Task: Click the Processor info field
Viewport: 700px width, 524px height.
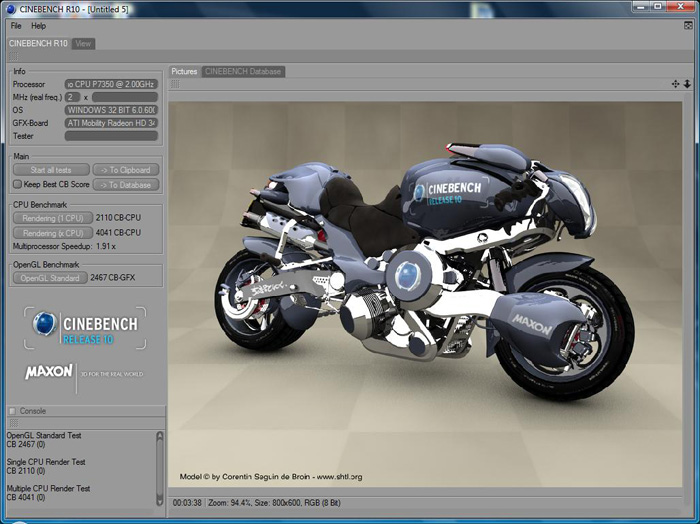Action: (x=111, y=84)
